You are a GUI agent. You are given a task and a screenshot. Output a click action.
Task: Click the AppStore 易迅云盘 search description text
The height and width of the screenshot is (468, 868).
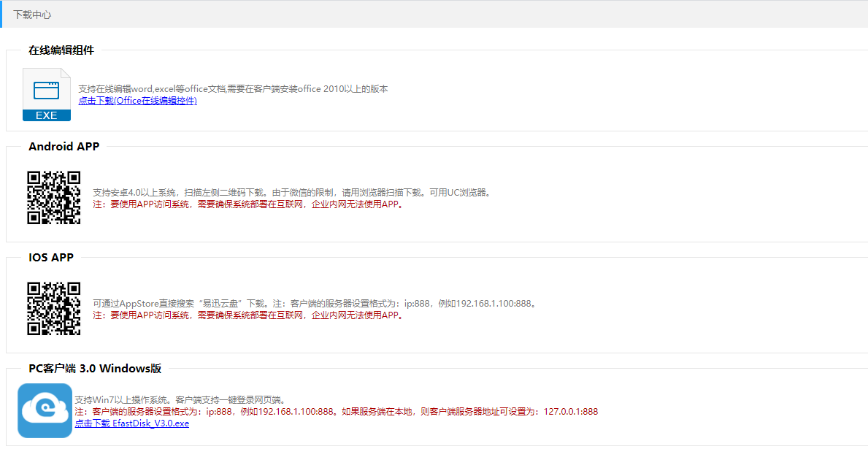click(315, 303)
